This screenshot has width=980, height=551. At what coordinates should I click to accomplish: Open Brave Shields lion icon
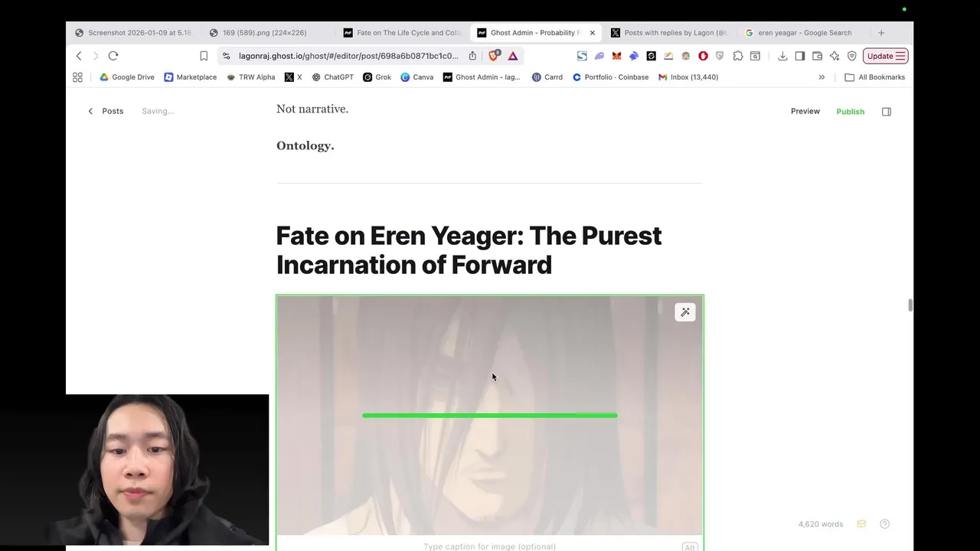pyautogui.click(x=495, y=56)
